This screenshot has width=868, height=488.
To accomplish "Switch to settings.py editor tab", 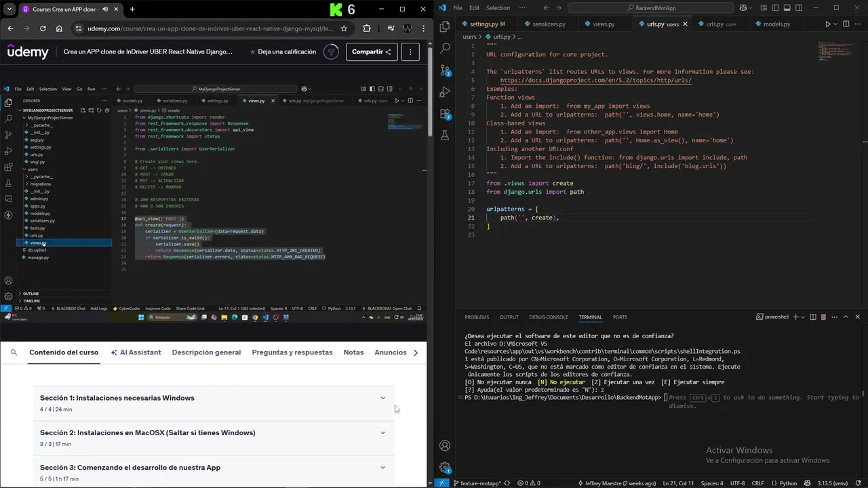I will tap(487, 24).
